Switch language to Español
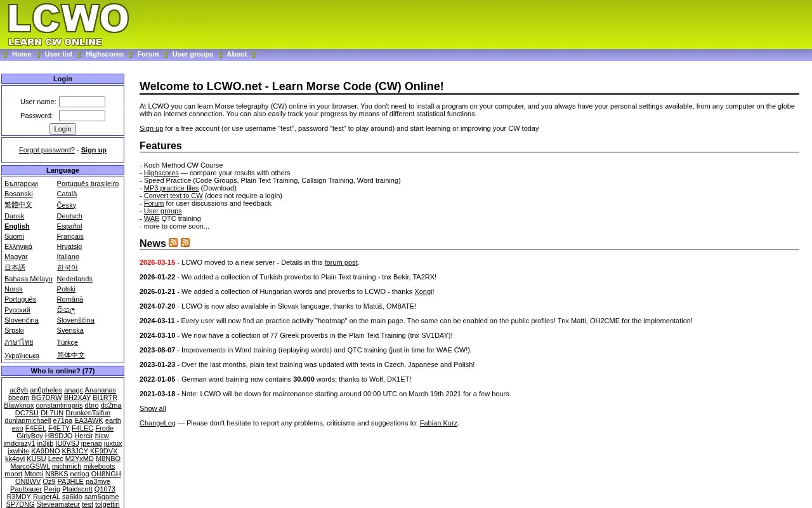The width and height of the screenshot is (812, 508). click(x=69, y=226)
